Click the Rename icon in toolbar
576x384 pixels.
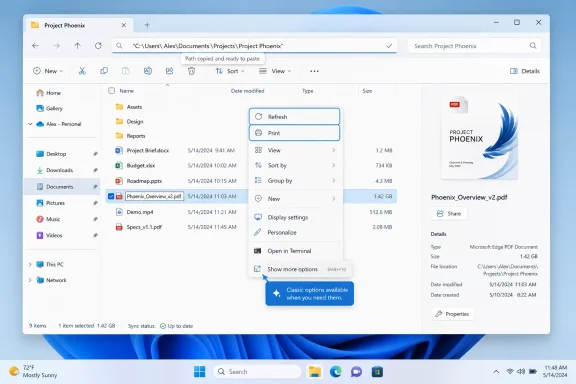tap(148, 71)
